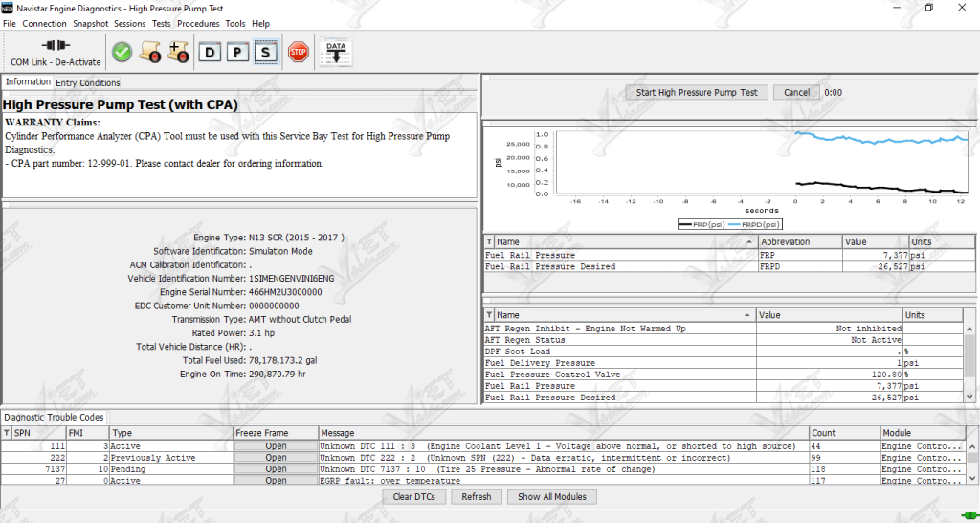Open freeze frame for SPN 111
Viewport: 980px width, 523px height.
[x=276, y=446]
